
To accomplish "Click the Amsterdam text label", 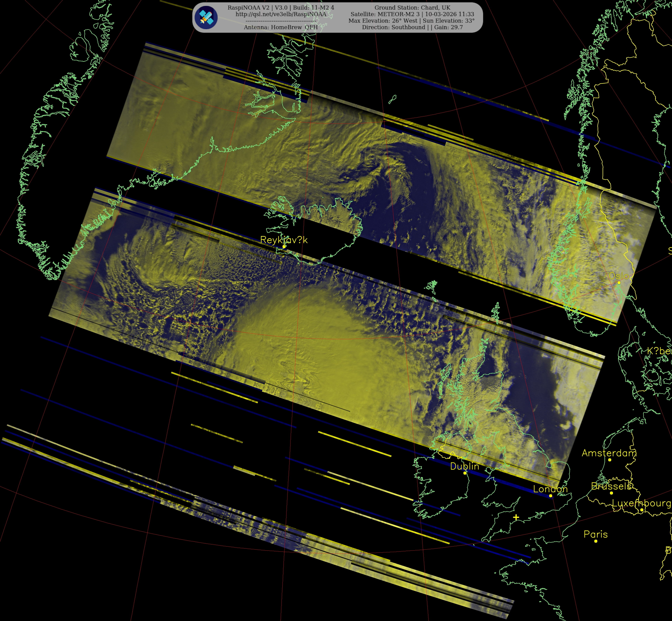I will (609, 453).
